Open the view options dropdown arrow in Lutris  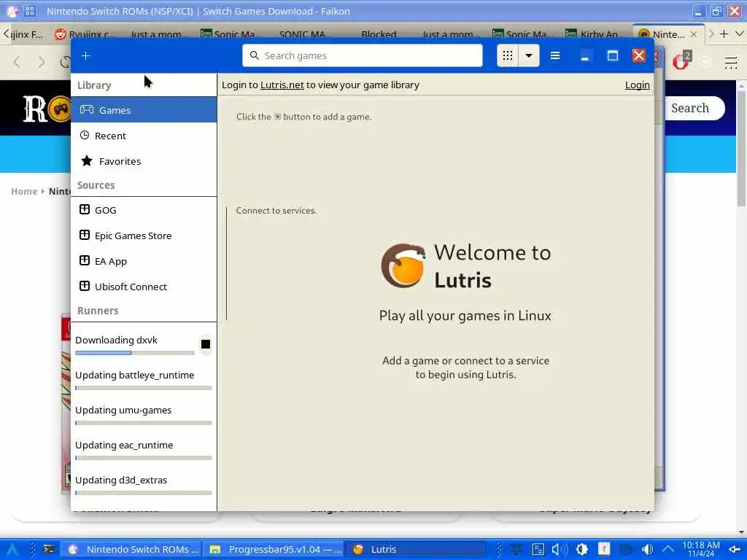click(x=529, y=55)
